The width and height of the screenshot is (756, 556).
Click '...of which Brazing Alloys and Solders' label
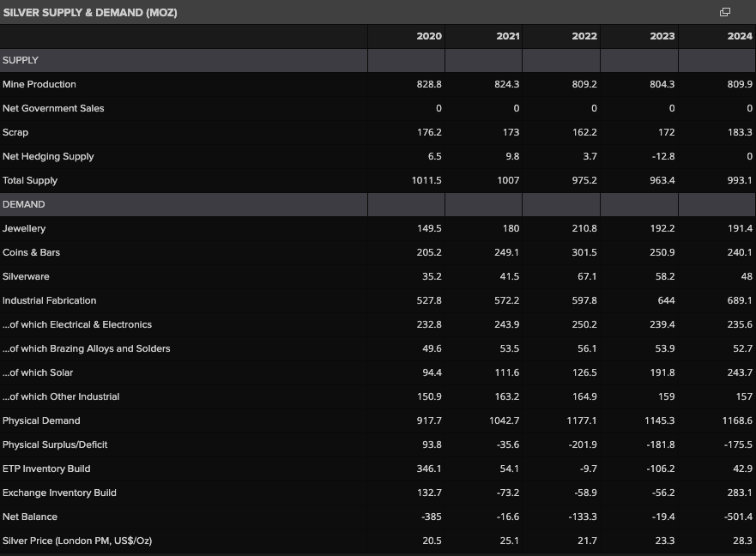(87, 348)
